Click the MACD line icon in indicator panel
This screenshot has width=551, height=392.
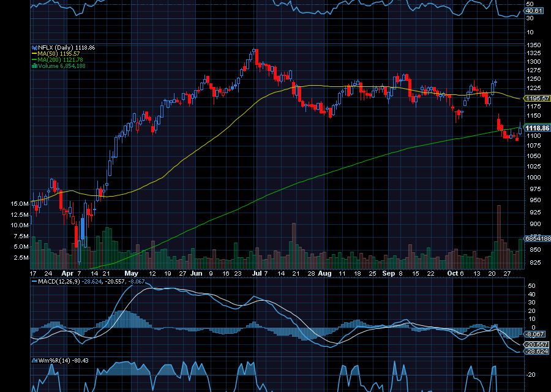pyautogui.click(x=34, y=282)
